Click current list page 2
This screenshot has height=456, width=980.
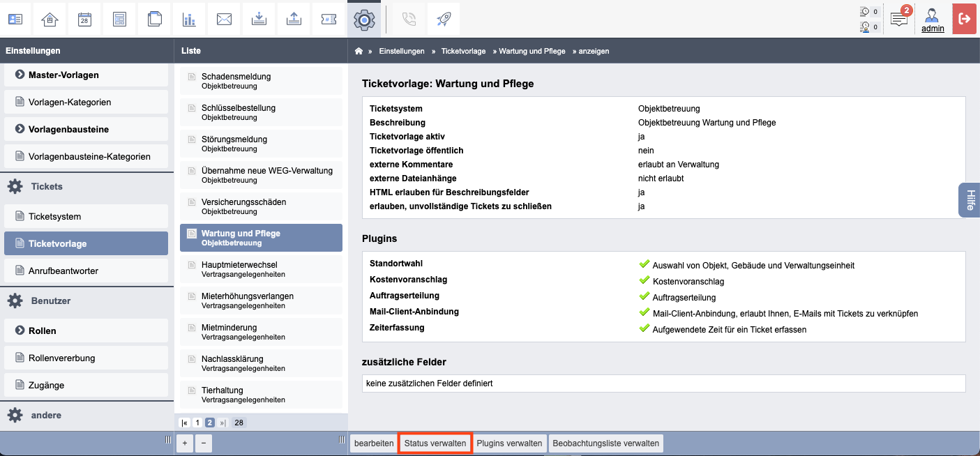pyautogui.click(x=210, y=423)
